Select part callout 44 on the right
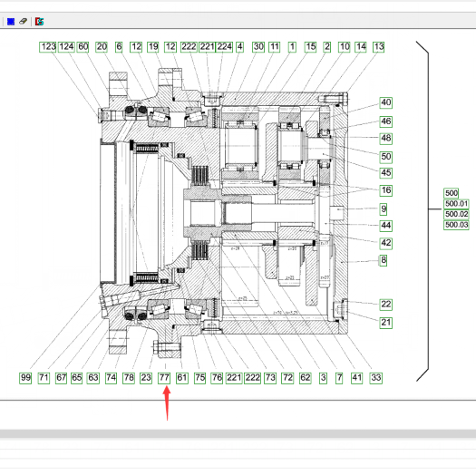Image resolution: width=476 pixels, height=475 pixels. tap(386, 226)
